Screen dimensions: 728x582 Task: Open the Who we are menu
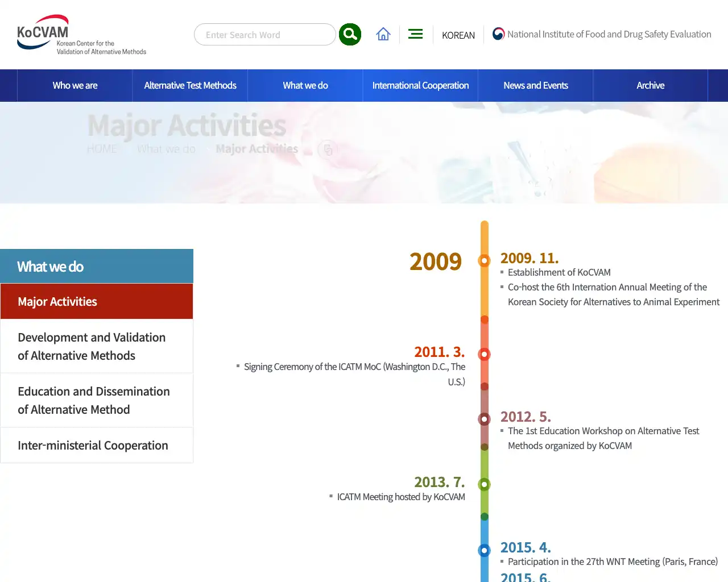coord(75,85)
